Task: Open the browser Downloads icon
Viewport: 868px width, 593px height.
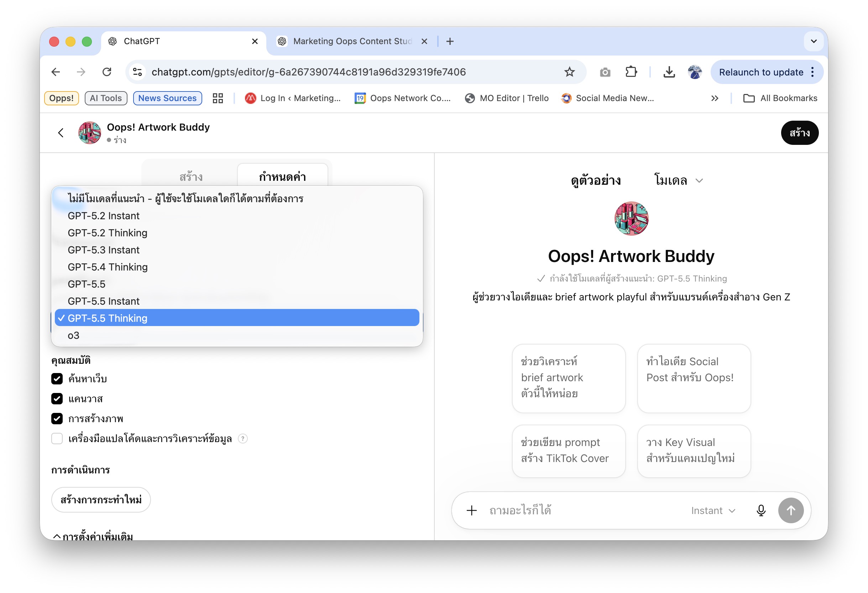Action: [669, 72]
